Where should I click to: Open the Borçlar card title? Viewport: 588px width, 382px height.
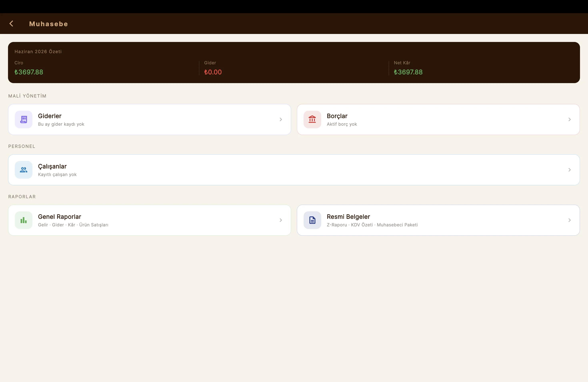(x=337, y=116)
